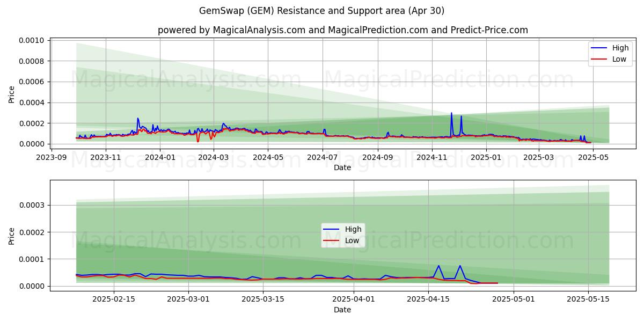The height and width of the screenshot is (322, 644).
Task: Click the lower chart 'Price' axis label
Action: [x=12, y=236]
